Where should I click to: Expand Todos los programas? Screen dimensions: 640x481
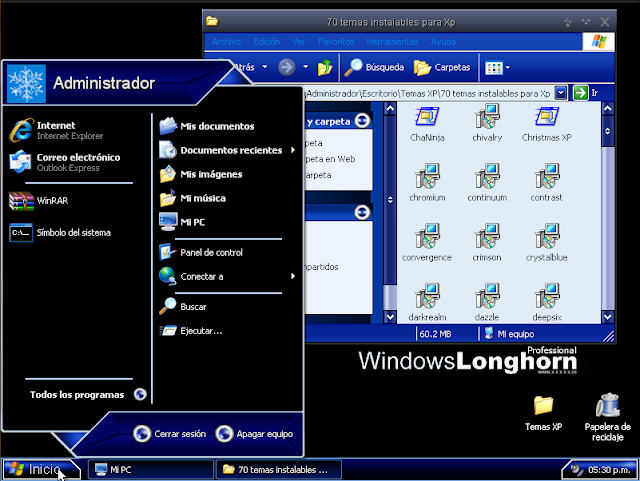(x=87, y=394)
